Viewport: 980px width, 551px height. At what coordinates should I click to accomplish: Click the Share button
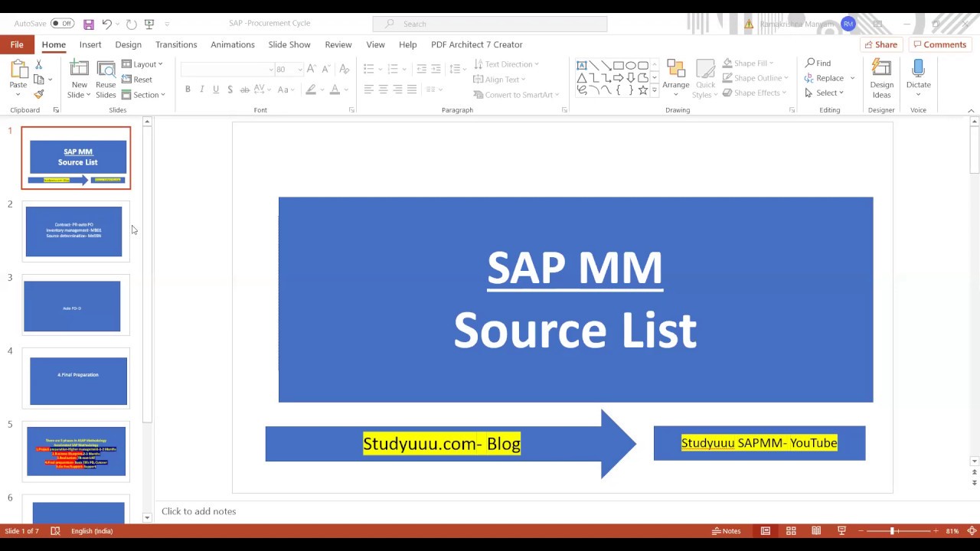click(880, 44)
